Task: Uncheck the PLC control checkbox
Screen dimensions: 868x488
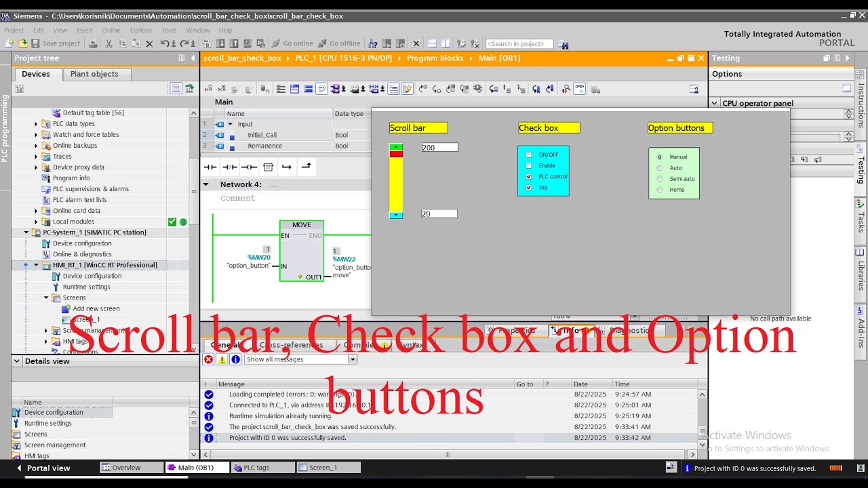Action: pos(529,176)
